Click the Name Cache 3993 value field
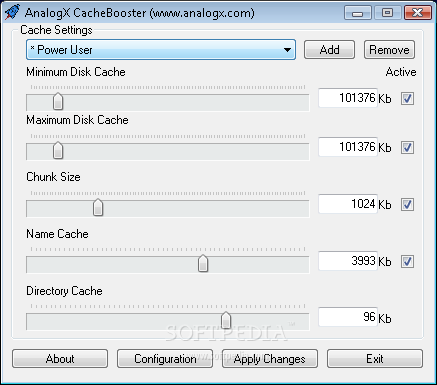Screen dimensions: 437x385 pos(348,261)
